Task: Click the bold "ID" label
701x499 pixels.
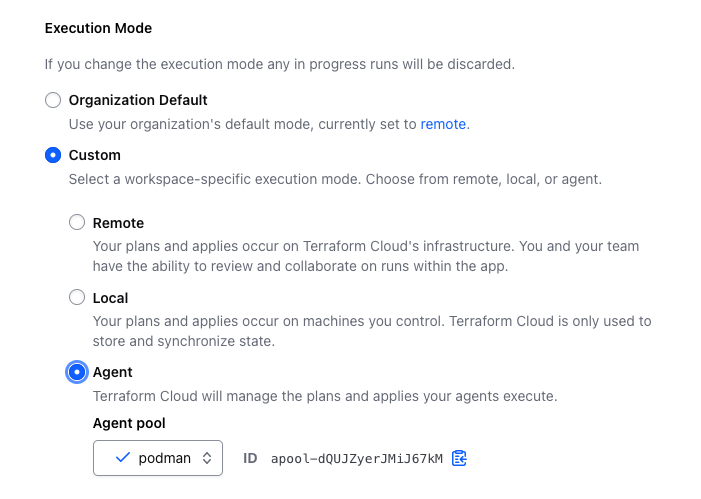Action: coord(250,458)
